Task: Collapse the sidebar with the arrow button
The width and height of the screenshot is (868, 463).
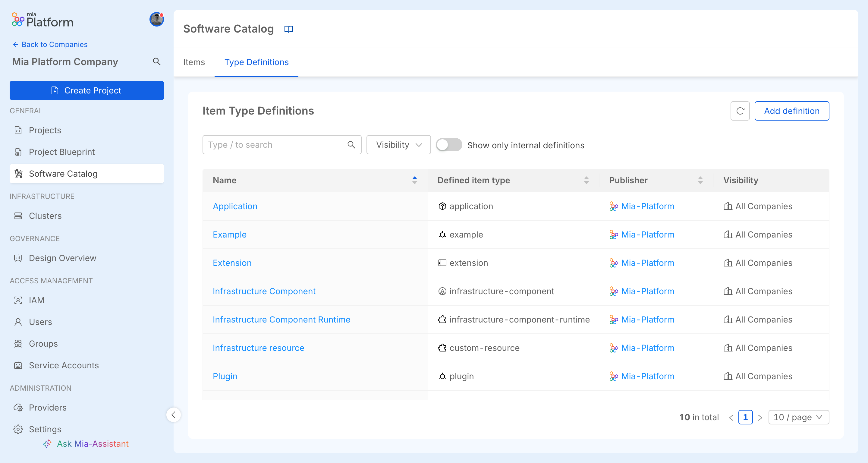Action: [x=174, y=414]
